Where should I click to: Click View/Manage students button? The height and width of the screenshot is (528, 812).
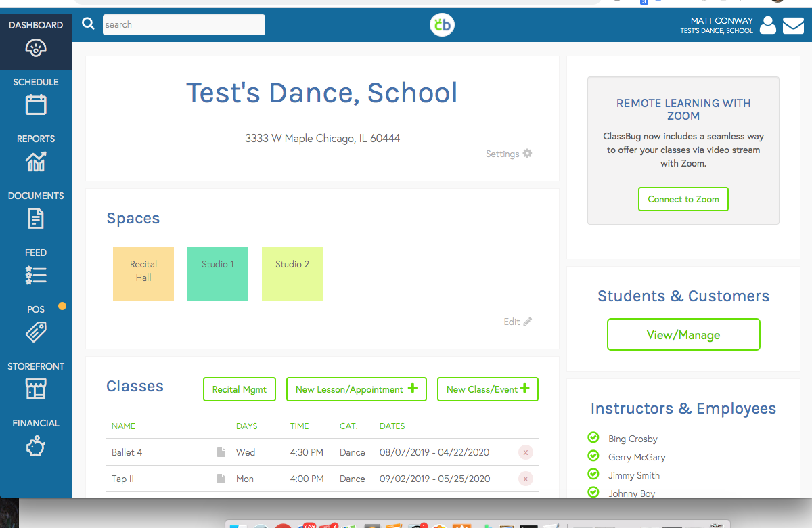[683, 334]
